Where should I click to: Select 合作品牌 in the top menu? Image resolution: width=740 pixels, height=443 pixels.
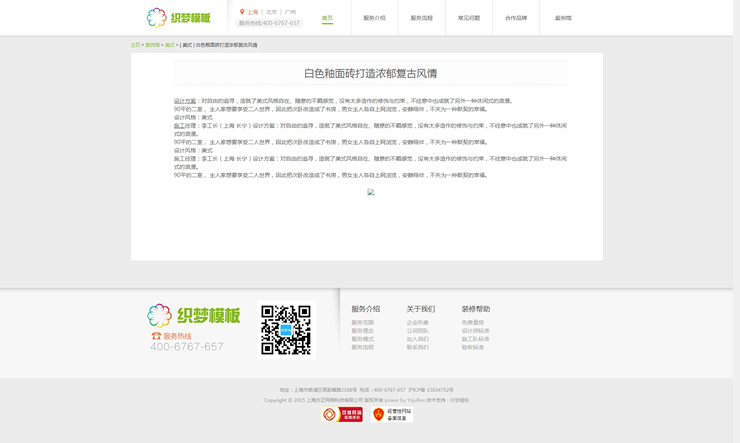click(x=515, y=18)
